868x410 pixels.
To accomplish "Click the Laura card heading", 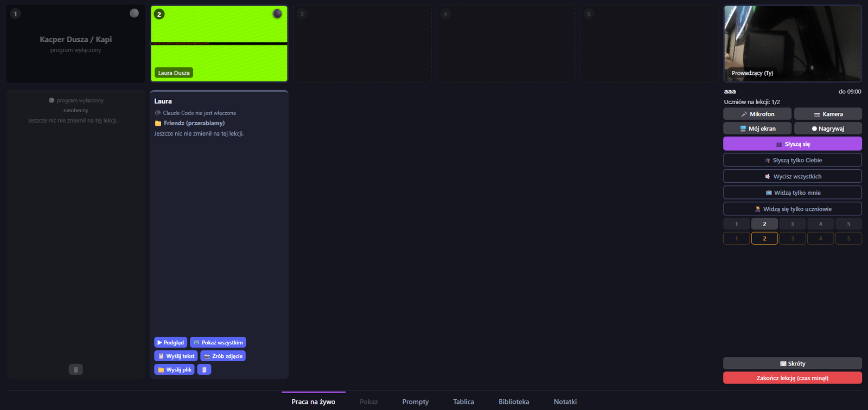I will coord(163,101).
